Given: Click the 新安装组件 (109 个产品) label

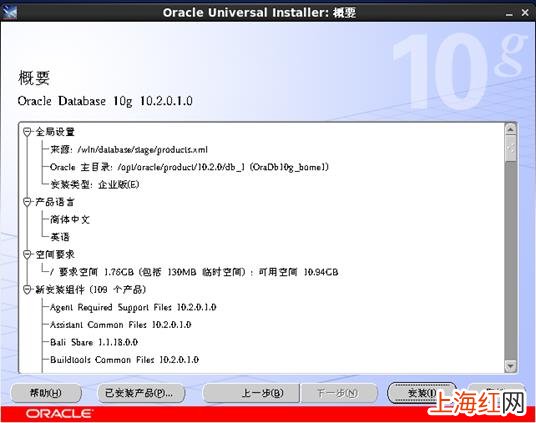Looking at the screenshot, I should click(x=91, y=290).
